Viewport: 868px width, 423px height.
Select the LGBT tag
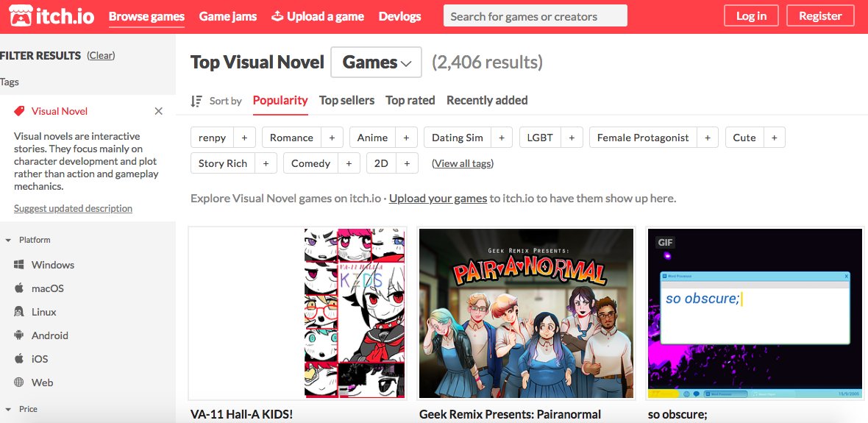[540, 138]
